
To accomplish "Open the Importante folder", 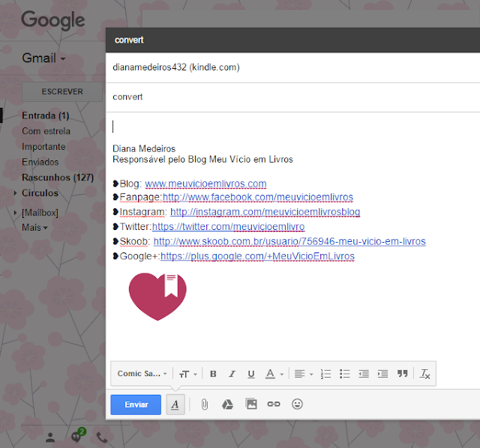I will (x=43, y=147).
